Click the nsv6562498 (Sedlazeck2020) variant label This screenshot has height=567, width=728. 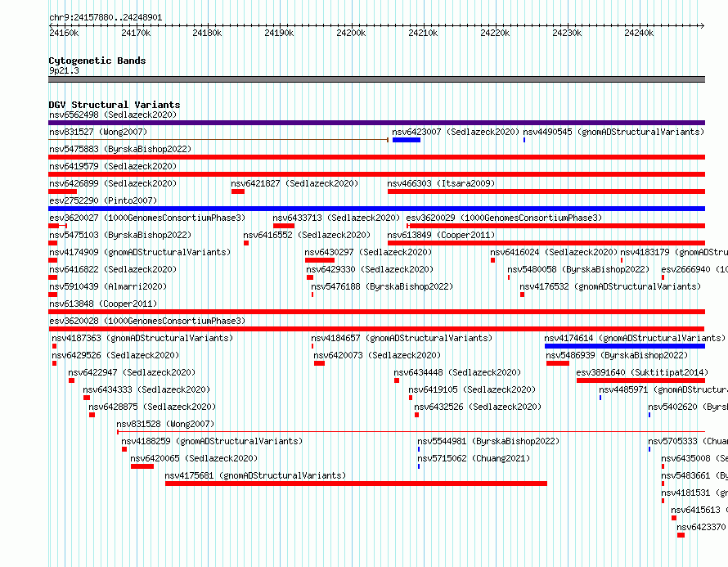coord(113,115)
